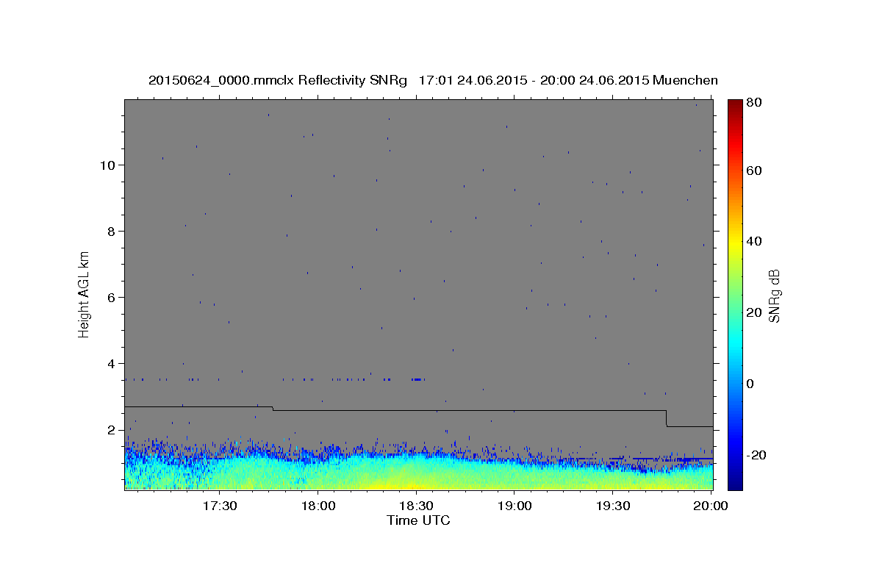
Task: Click the height axis label 4
Action: point(110,363)
